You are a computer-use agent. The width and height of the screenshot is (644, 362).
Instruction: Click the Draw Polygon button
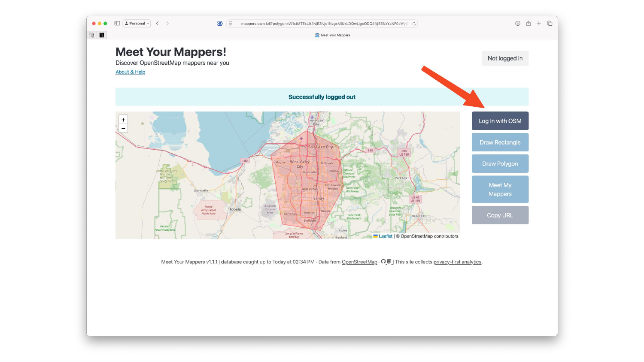tap(500, 164)
